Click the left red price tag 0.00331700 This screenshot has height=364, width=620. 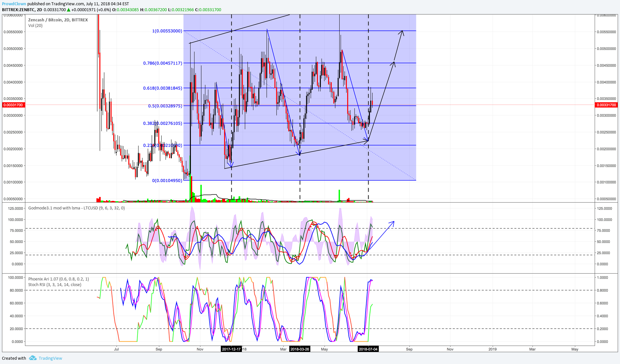[x=13, y=105]
